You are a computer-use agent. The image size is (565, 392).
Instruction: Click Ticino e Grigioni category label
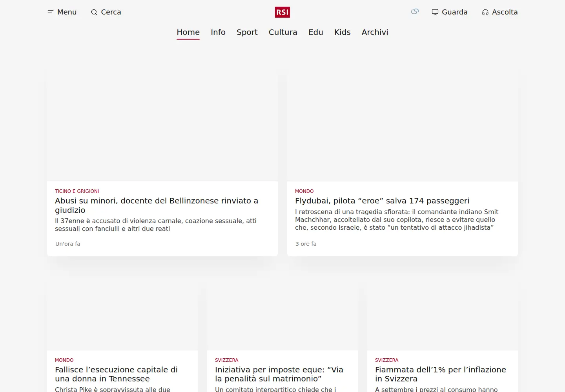pos(77,191)
